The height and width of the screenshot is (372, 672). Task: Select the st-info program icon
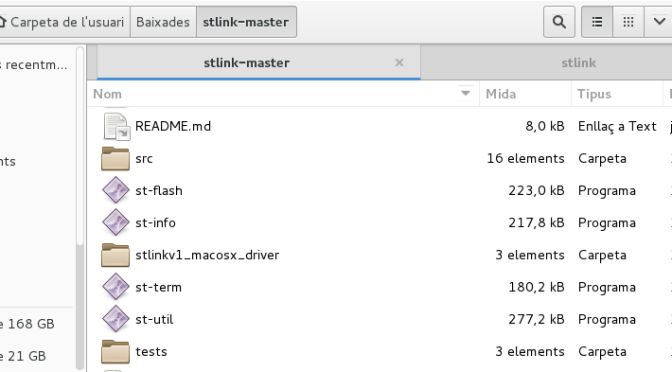click(x=116, y=222)
